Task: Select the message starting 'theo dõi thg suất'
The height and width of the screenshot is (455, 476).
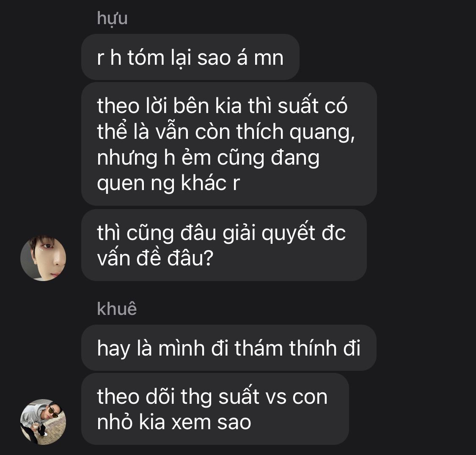Action: point(215,409)
